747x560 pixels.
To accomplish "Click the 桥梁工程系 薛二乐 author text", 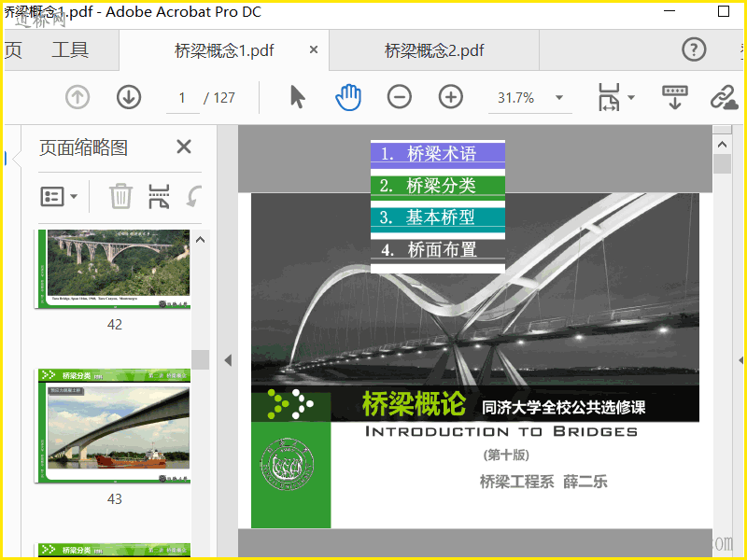I will [x=543, y=482].
